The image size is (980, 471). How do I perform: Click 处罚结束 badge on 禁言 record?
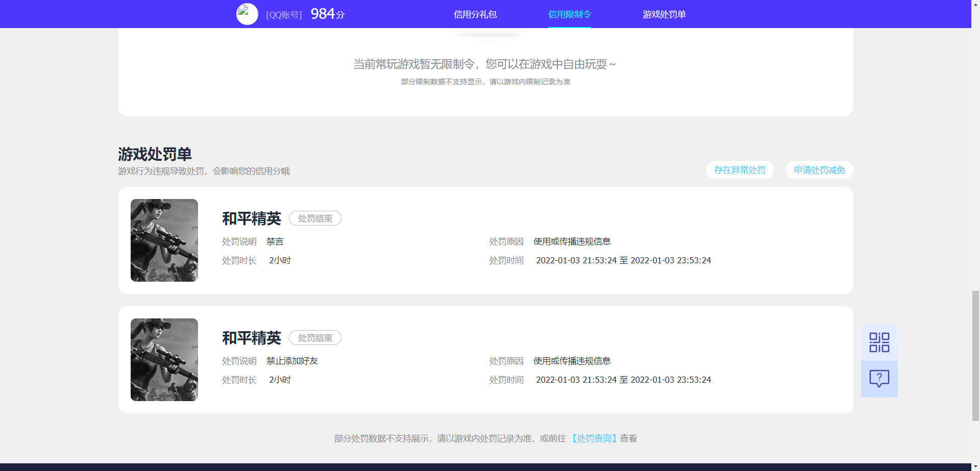pos(315,218)
